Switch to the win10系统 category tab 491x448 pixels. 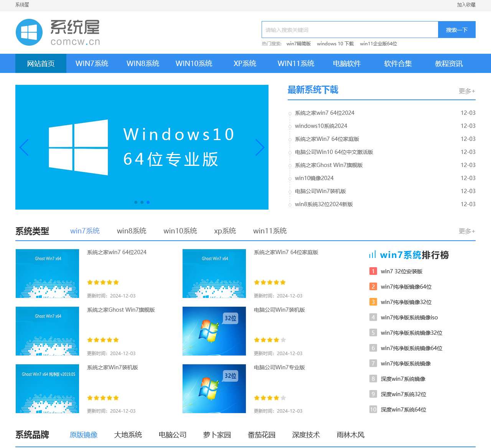pos(180,231)
